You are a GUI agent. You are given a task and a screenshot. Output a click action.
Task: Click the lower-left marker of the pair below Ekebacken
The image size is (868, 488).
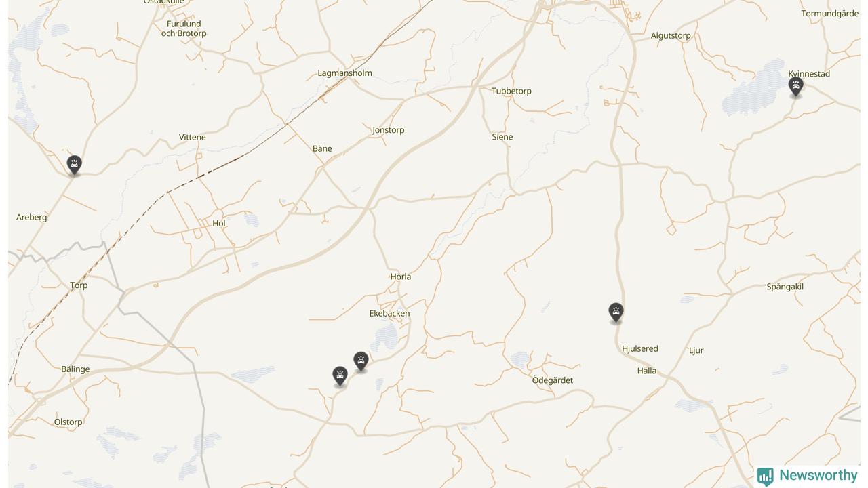(x=340, y=375)
